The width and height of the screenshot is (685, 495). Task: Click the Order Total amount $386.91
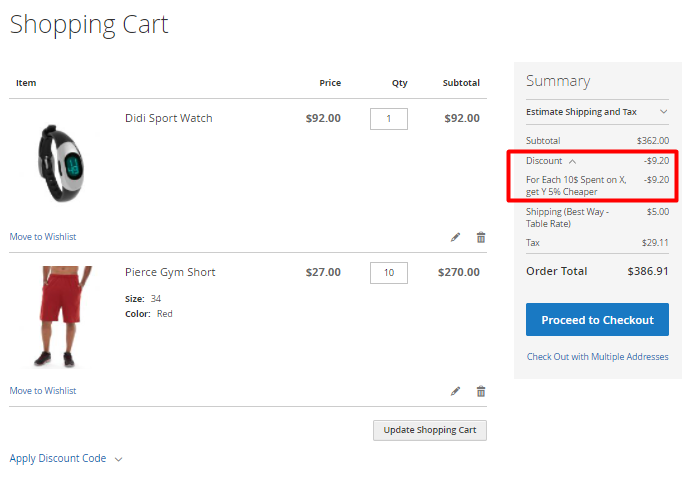click(x=647, y=271)
